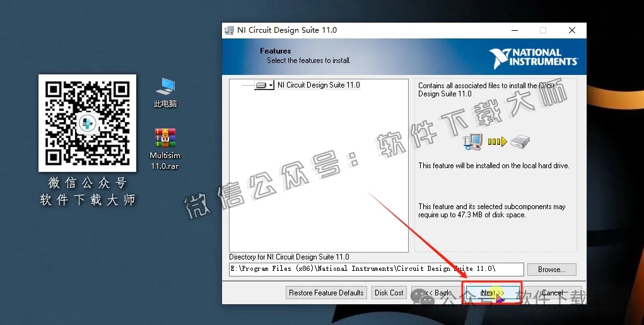Click the "Select the features to install." text
The image size is (644, 325).
click(308, 60)
